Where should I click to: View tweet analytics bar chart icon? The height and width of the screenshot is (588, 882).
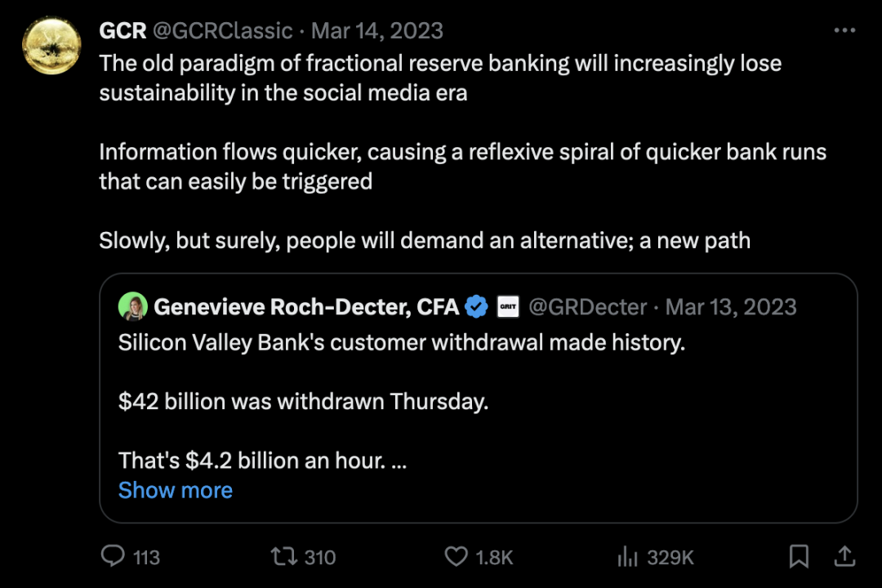pos(627,557)
